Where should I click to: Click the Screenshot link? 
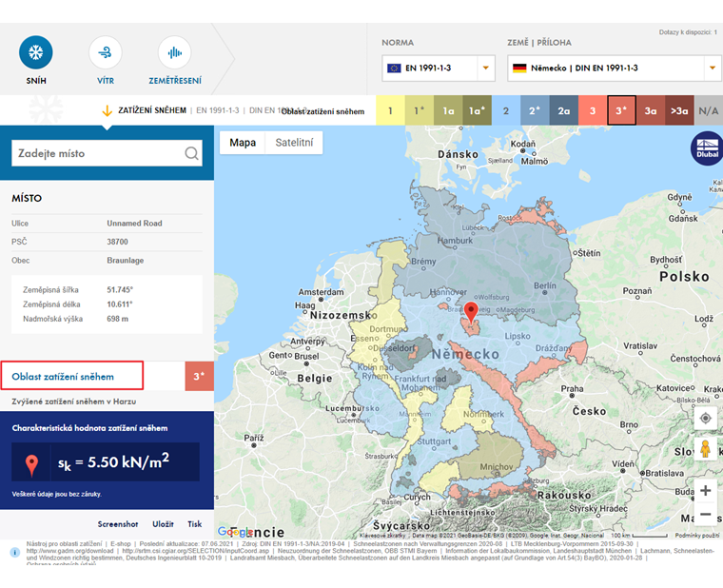click(x=118, y=524)
